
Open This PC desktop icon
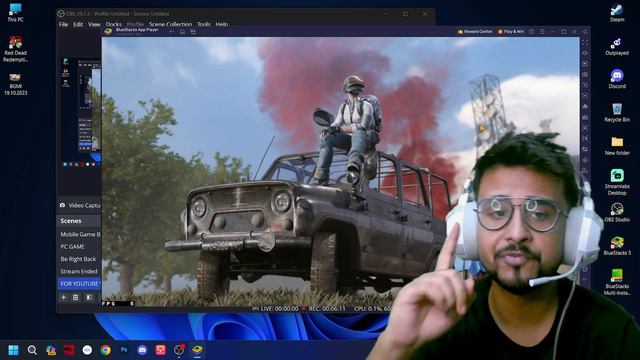pyautogui.click(x=16, y=13)
